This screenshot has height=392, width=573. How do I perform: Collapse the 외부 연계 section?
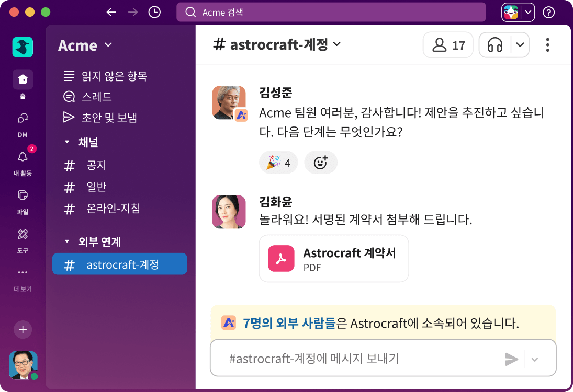[x=66, y=241]
